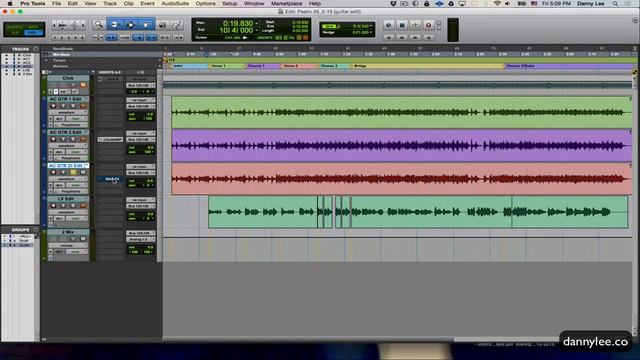Open Polyphonic elastic audio selector on AC GTR 1
640x360 pixels.
71,125
